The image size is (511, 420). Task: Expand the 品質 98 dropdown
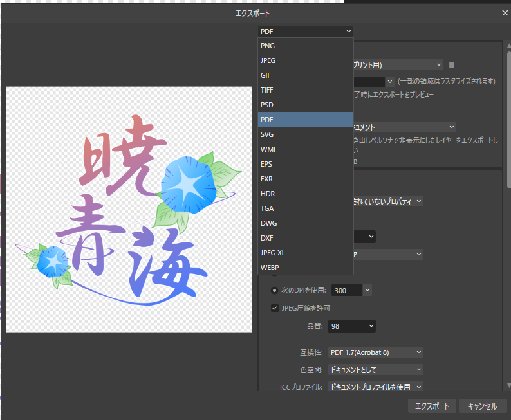pos(351,327)
